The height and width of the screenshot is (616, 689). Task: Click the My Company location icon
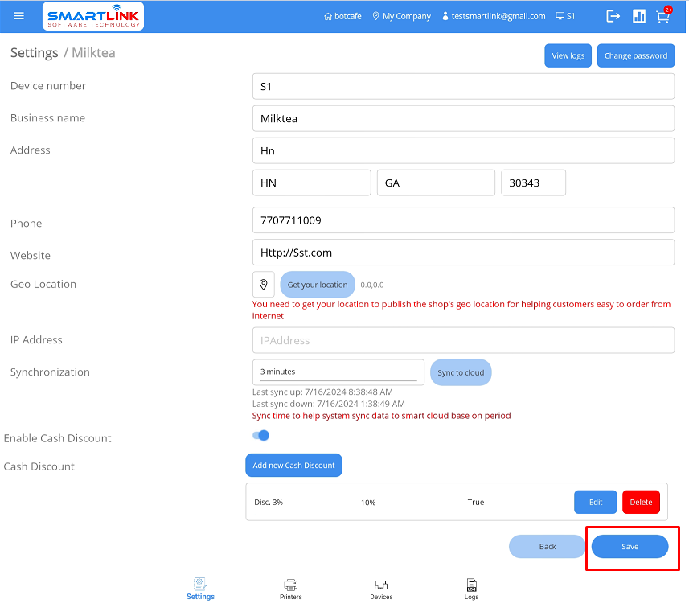point(375,16)
